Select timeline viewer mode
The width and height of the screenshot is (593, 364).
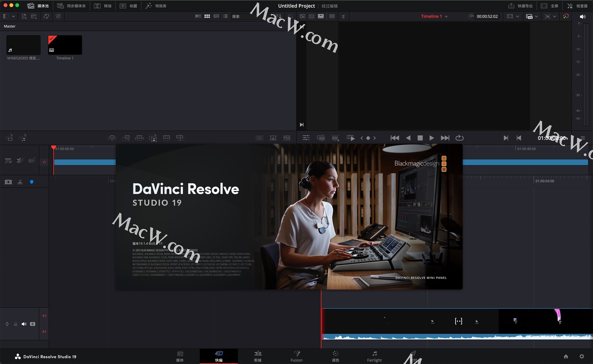(x=321, y=16)
